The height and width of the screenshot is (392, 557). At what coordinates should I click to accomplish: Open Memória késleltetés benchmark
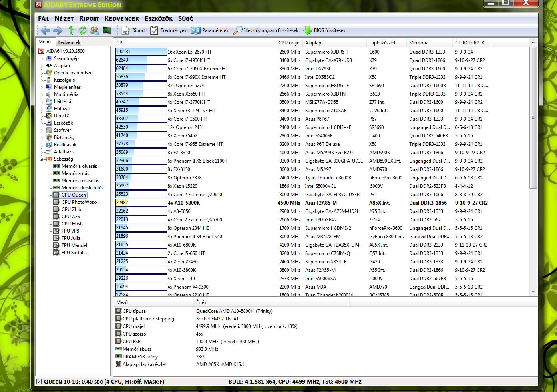pos(82,188)
